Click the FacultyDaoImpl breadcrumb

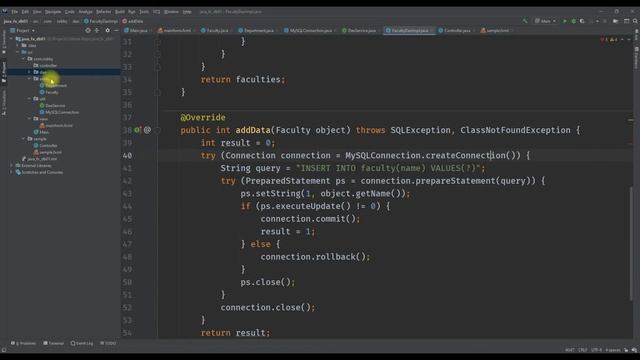[101, 21]
